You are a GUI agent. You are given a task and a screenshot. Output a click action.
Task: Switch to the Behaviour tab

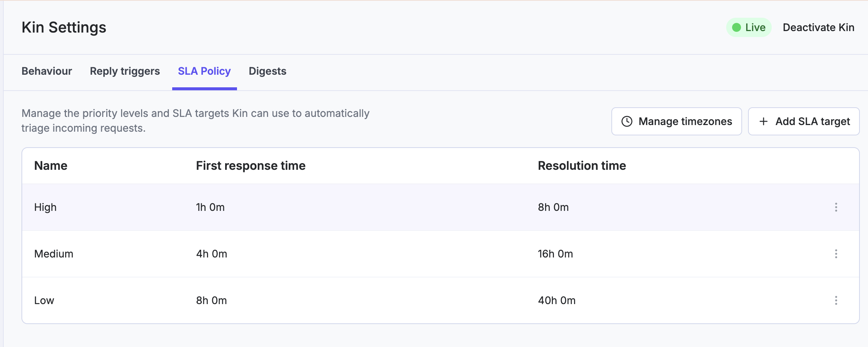(x=47, y=71)
